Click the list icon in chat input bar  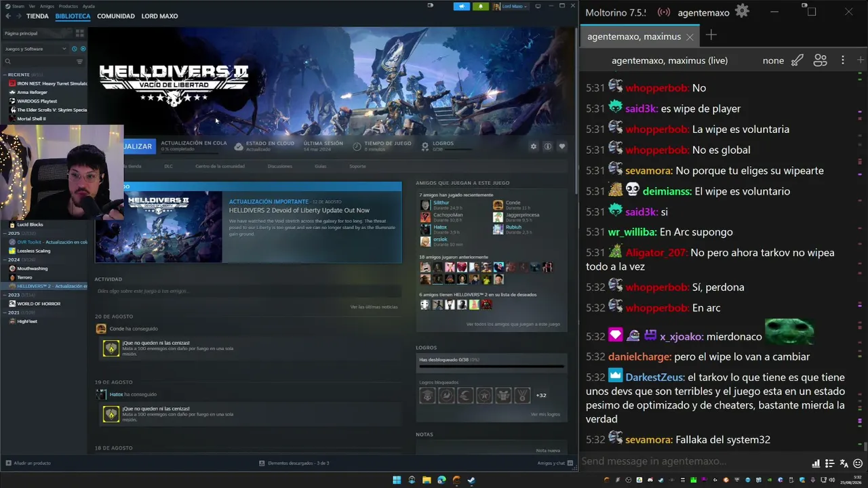[829, 464]
